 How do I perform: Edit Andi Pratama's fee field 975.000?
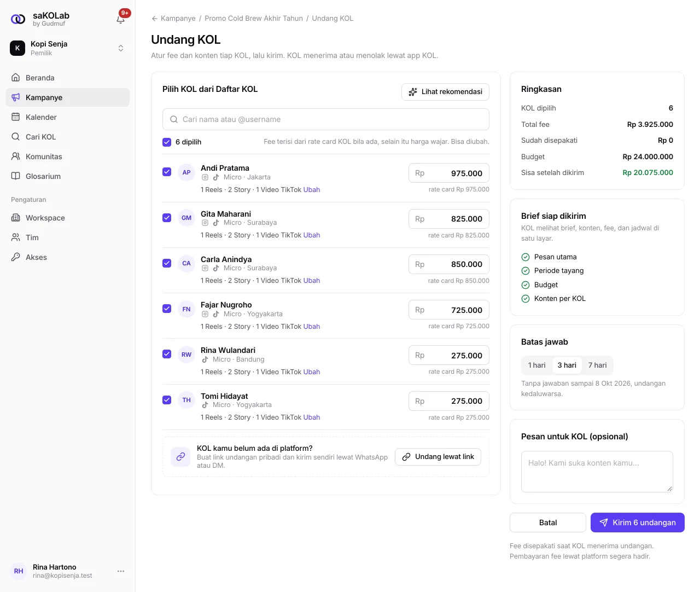449,173
